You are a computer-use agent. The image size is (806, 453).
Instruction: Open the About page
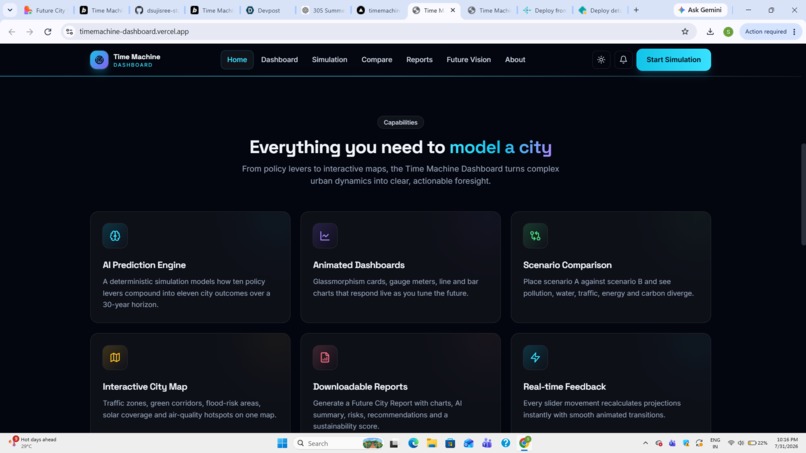pyautogui.click(x=515, y=60)
